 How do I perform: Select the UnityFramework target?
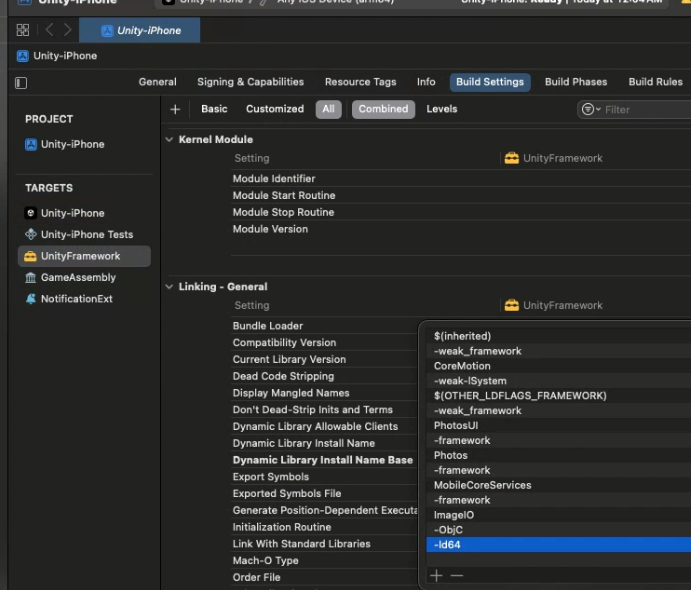[x=84, y=256]
